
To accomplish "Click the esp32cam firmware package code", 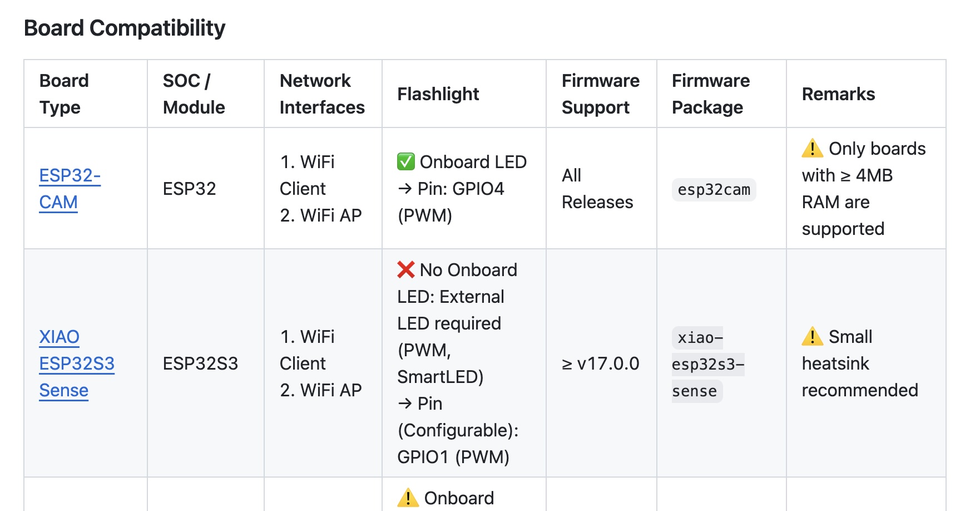I will tap(714, 190).
